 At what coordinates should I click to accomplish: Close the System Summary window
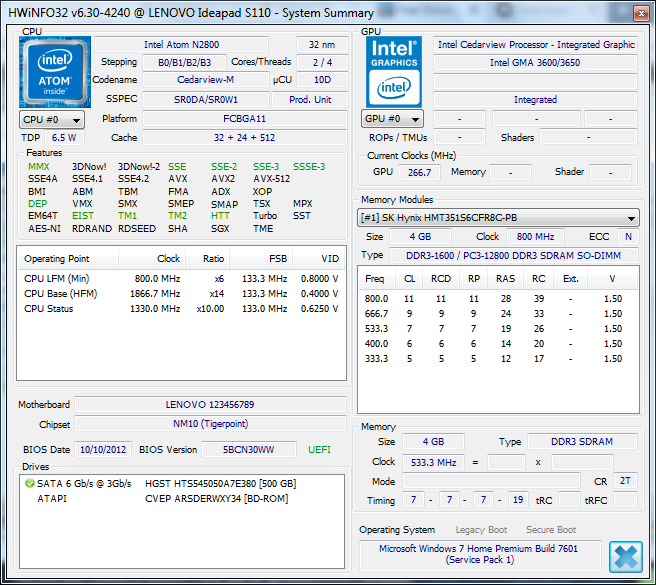(641, 13)
